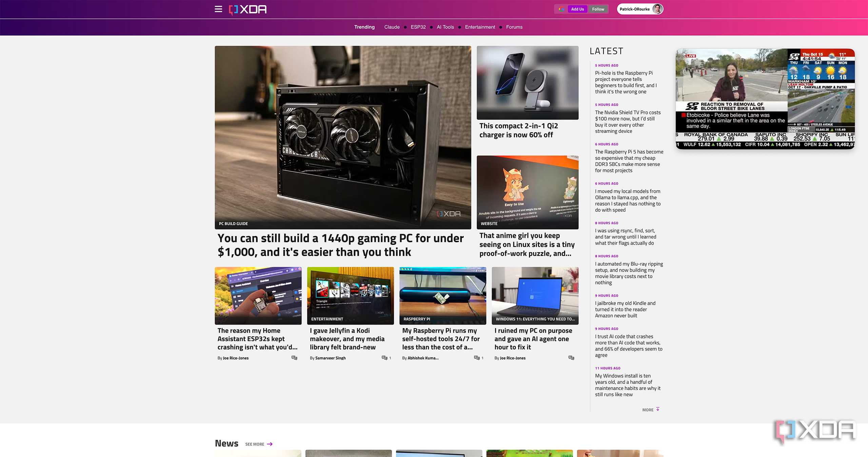Viewport: 868px width, 457px height.
Task: Click the Follow button
Action: click(598, 9)
